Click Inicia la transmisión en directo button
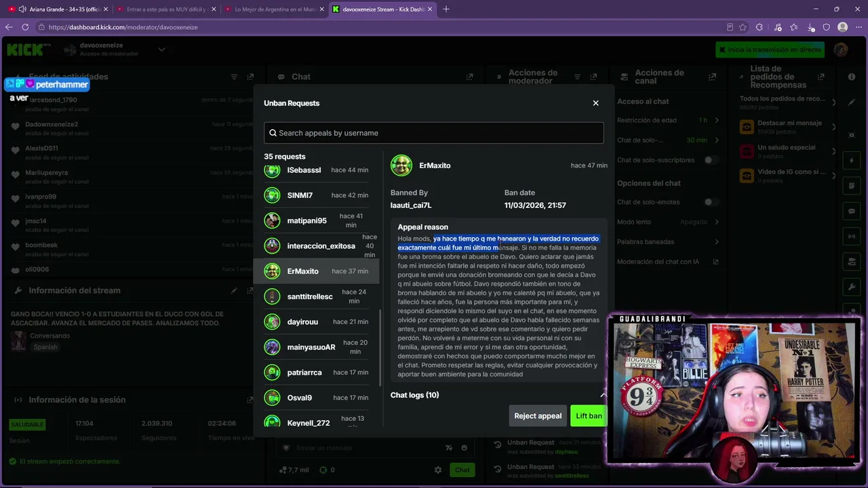Viewport: 868px width, 488px height. pos(769,49)
